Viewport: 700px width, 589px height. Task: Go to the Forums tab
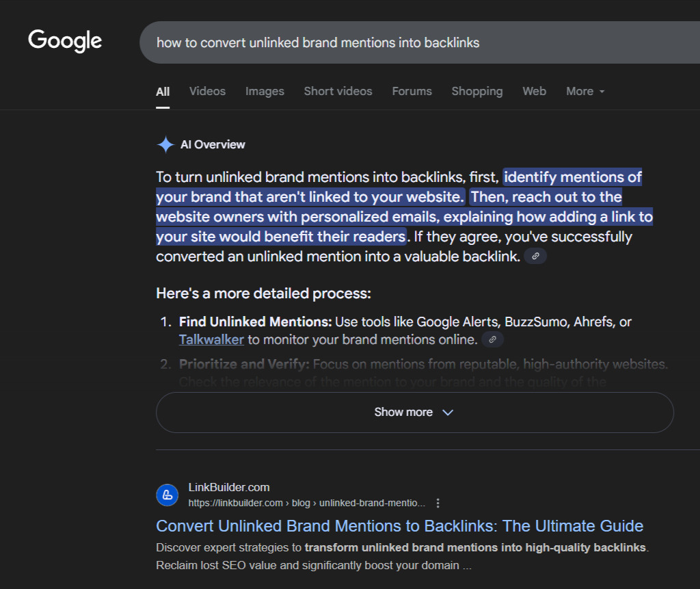coord(412,91)
